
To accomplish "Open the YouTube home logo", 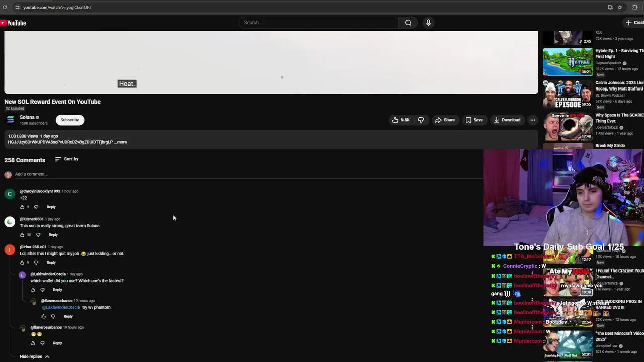I will 13,23.
